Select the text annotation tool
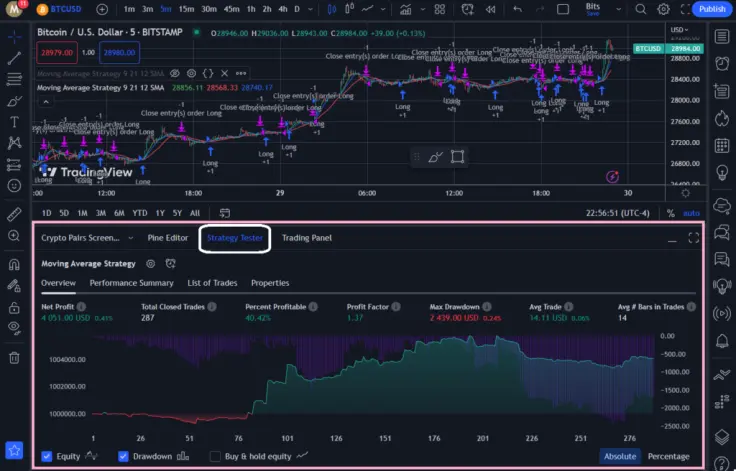This screenshot has width=736, height=471. coord(14,122)
